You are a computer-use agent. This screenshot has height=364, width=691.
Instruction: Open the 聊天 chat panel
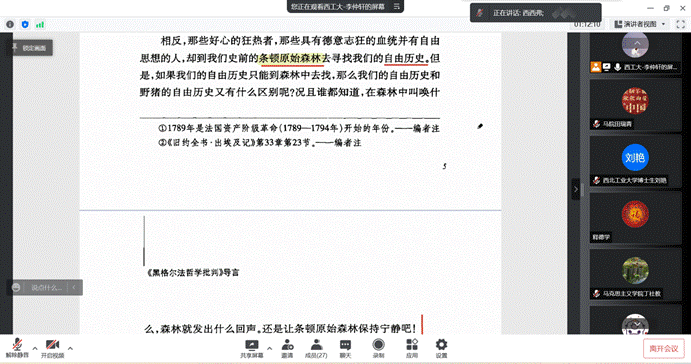pyautogui.click(x=346, y=348)
